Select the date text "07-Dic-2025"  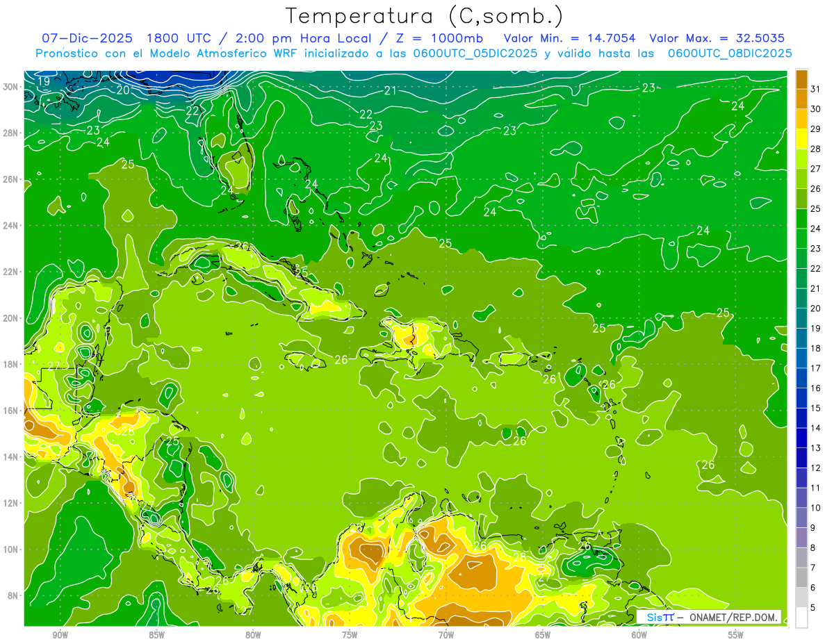point(87,39)
